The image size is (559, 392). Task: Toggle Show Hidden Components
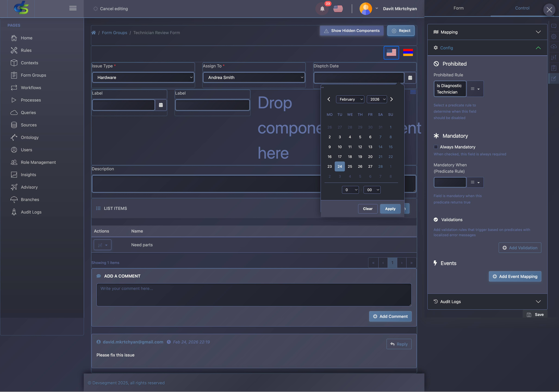click(351, 31)
